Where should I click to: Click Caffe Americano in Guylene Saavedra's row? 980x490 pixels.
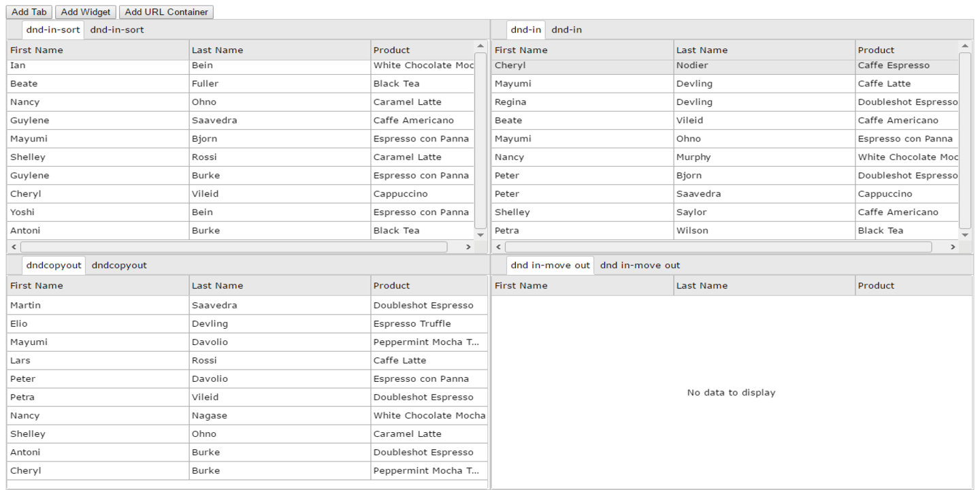pyautogui.click(x=423, y=120)
